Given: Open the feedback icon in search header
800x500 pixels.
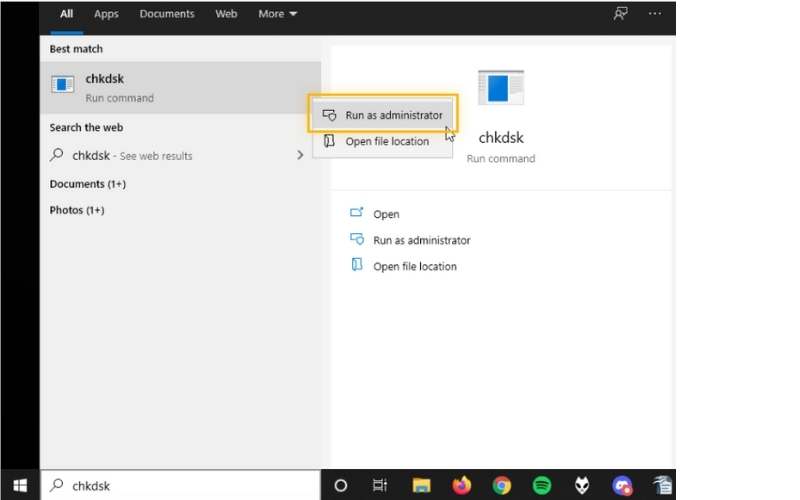Looking at the screenshot, I should (620, 14).
